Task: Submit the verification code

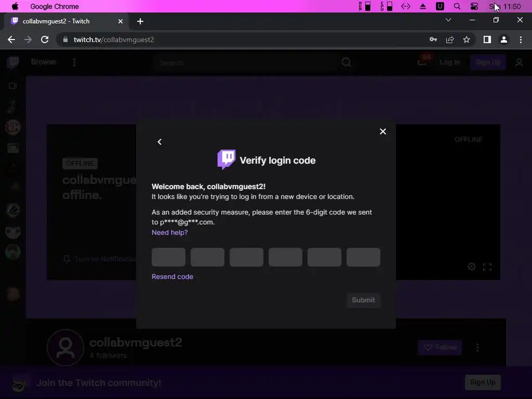Action: click(x=363, y=300)
